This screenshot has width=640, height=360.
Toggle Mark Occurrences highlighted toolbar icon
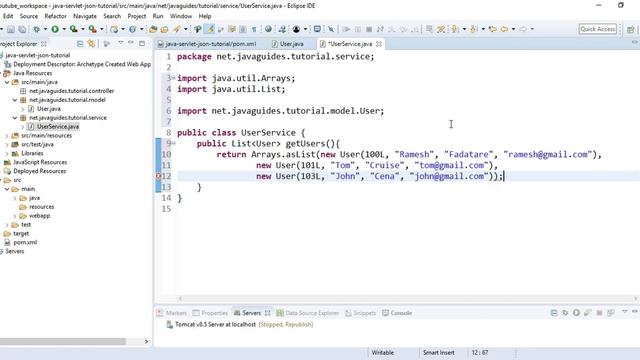pos(210,29)
